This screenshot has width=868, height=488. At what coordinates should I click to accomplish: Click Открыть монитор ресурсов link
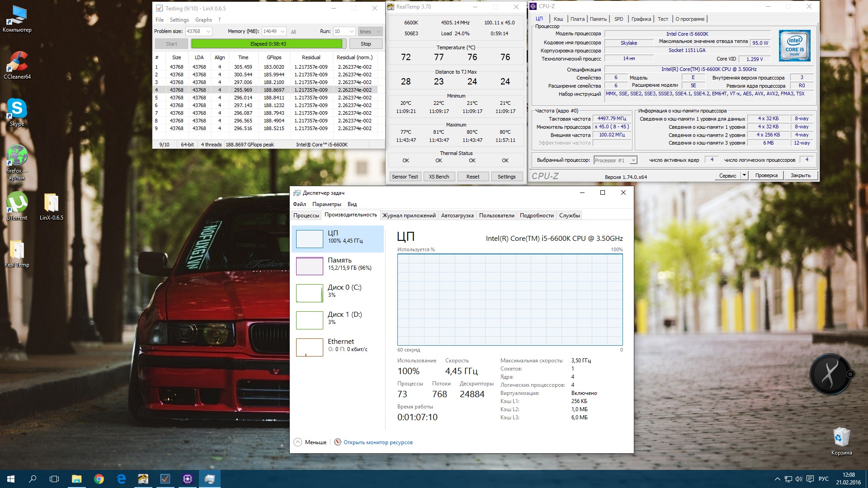click(378, 442)
